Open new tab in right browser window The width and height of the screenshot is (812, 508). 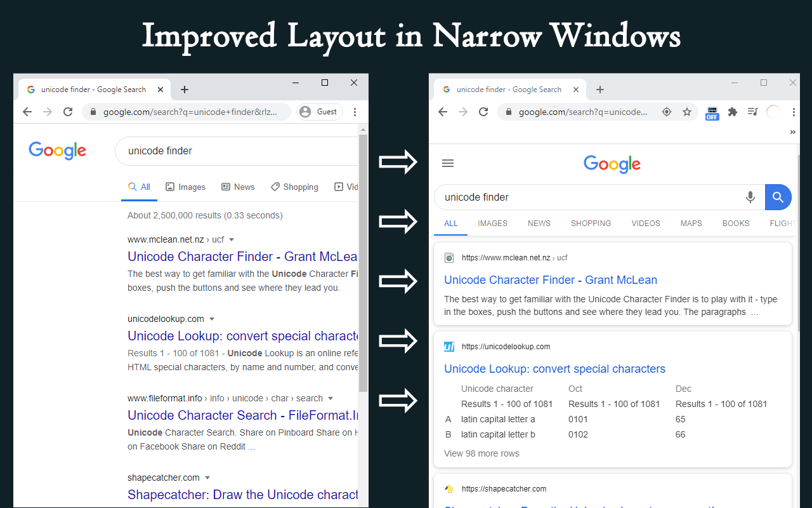tap(600, 90)
